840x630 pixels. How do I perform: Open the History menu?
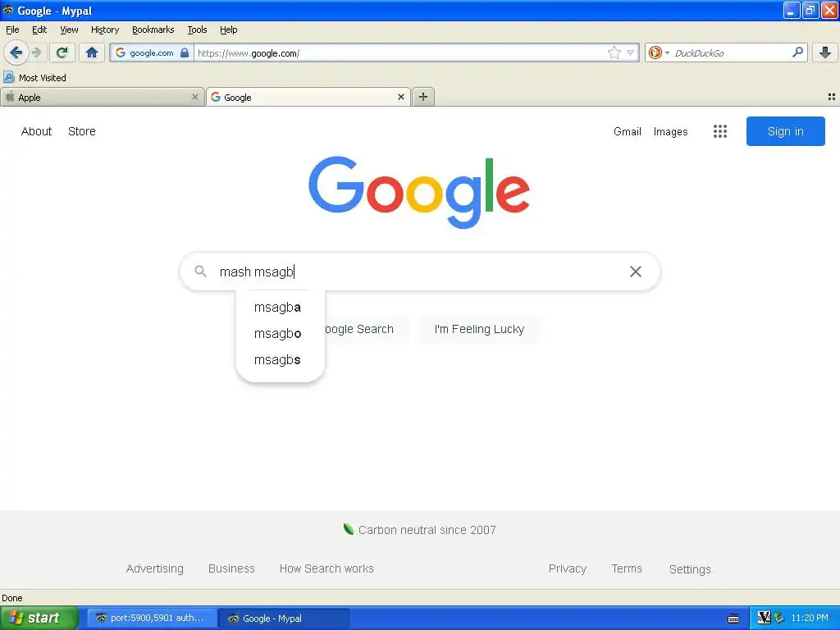coord(105,30)
